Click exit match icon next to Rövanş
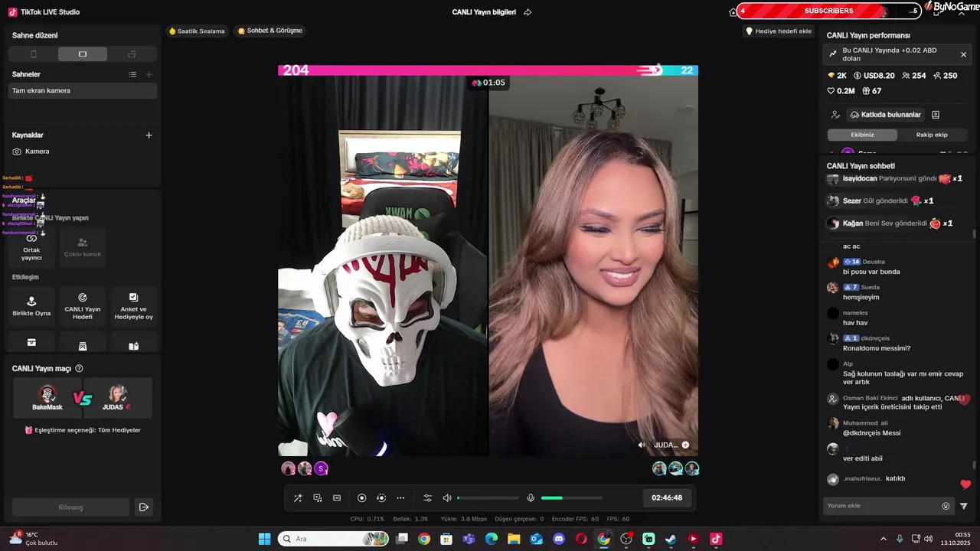980x551 pixels. [x=143, y=507]
